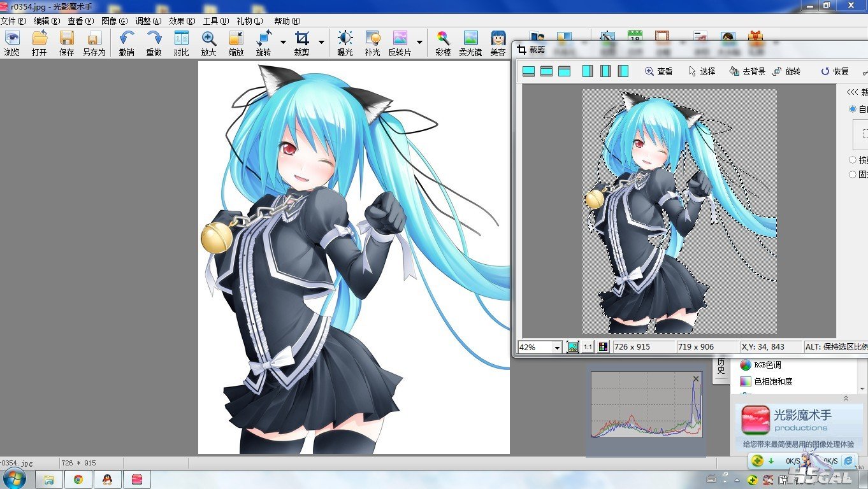Apply the 柔光镜 soft focus filter
Viewport: 868px width, 489px height.
click(x=470, y=44)
